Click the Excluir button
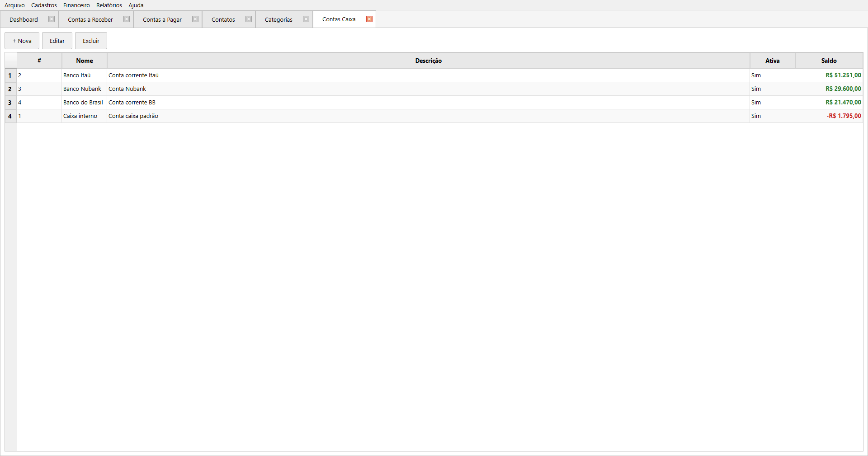Viewport: 868px width, 456px height. point(91,41)
